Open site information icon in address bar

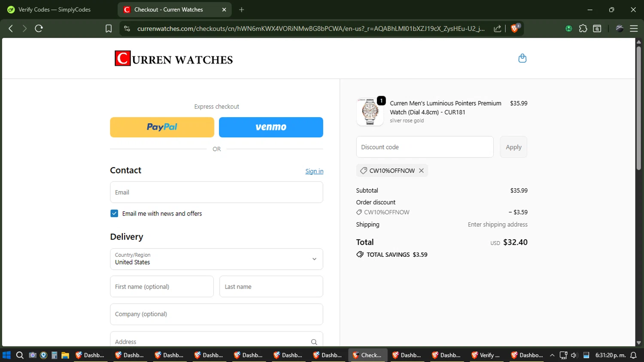(127, 28)
